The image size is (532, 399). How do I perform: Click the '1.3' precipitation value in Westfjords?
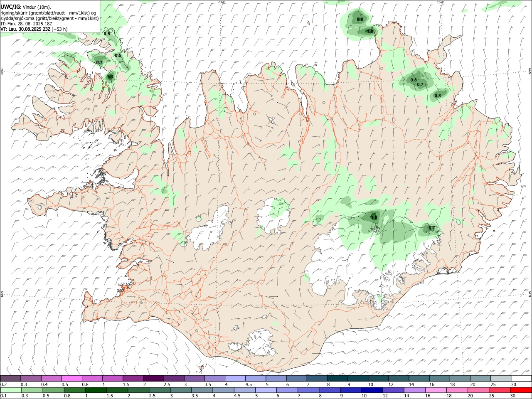click(110, 76)
